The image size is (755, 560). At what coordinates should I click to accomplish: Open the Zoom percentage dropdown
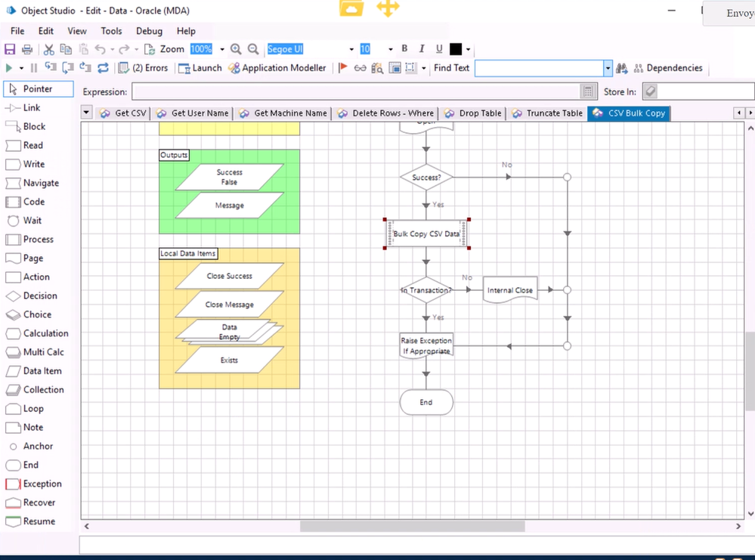[222, 49]
